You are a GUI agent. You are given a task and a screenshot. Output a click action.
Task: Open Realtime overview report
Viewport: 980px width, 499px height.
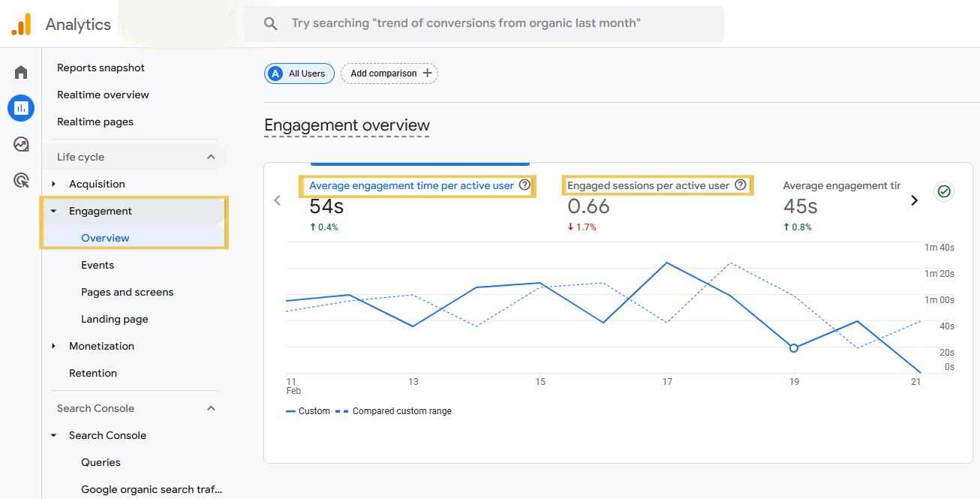[x=103, y=95]
